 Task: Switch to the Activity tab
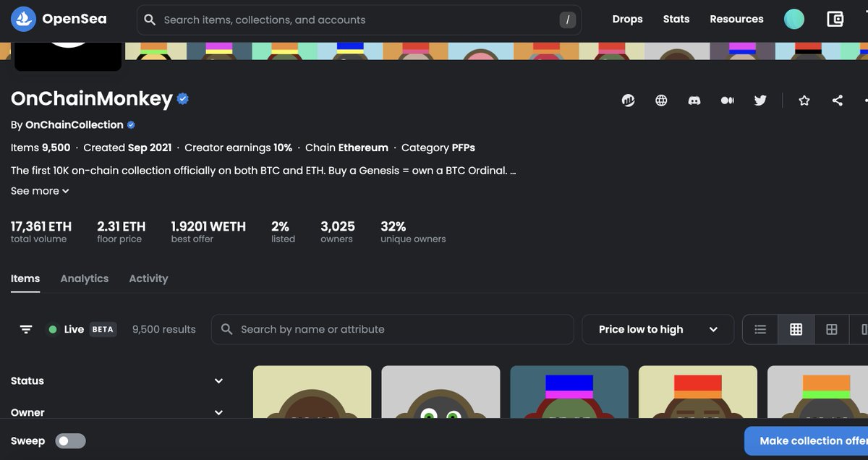(148, 278)
